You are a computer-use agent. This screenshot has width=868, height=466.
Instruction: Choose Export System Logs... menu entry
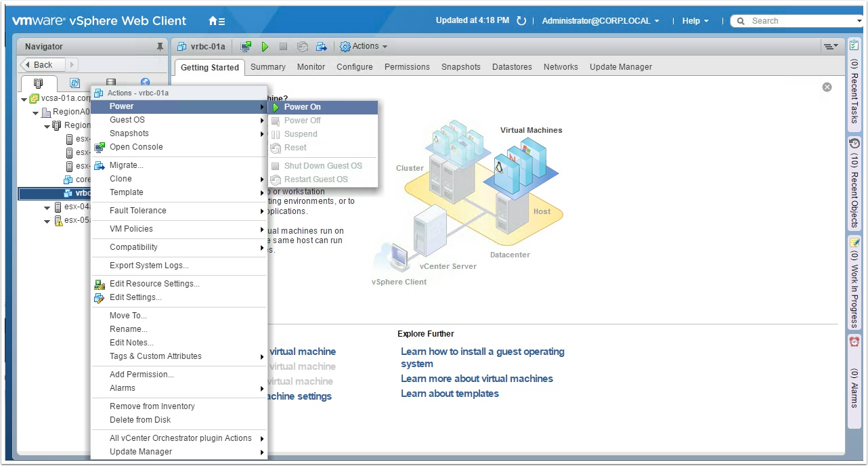coord(179,266)
